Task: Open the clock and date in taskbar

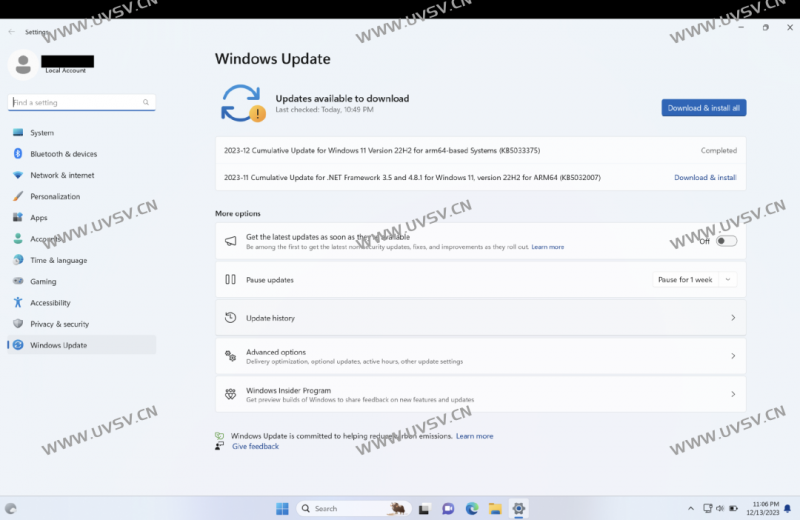Action: (x=765, y=508)
